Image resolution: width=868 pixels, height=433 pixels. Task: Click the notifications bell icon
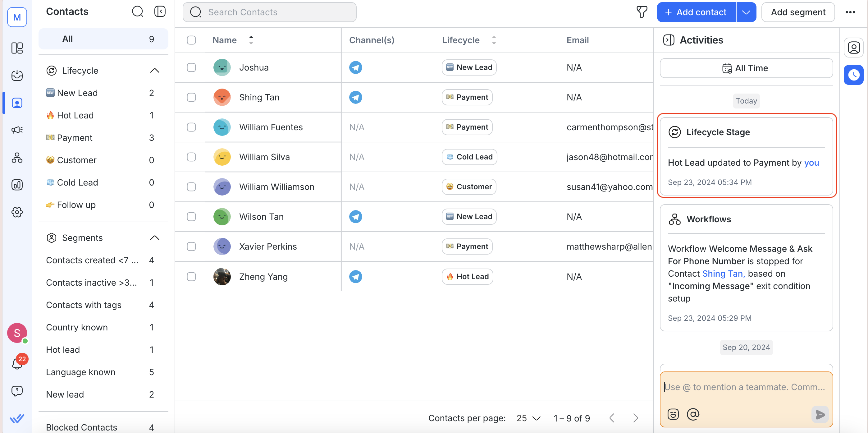[17, 364]
